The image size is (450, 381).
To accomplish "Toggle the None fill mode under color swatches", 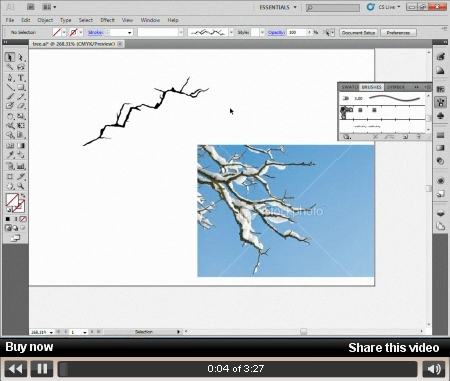I will coord(23,219).
